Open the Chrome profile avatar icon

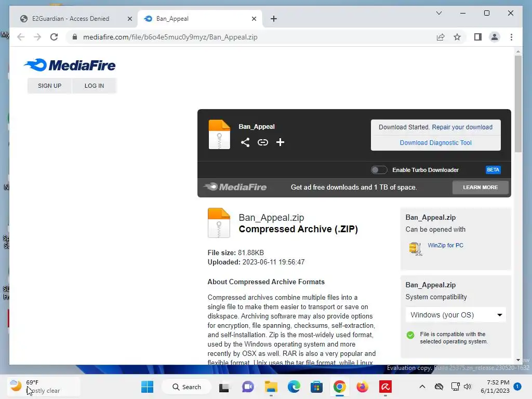pos(495,37)
